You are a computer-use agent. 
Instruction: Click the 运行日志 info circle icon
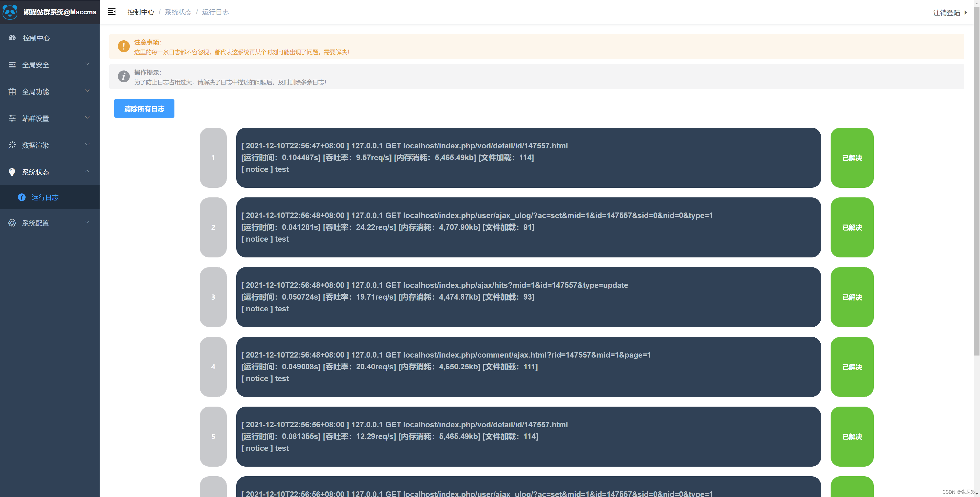tap(22, 197)
